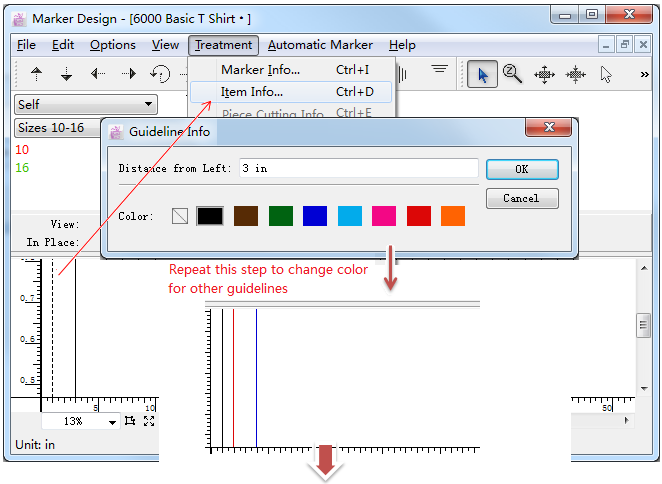Image resolution: width=662 pixels, height=484 pixels.
Task: Click the move left arrow tool
Action: tap(98, 74)
